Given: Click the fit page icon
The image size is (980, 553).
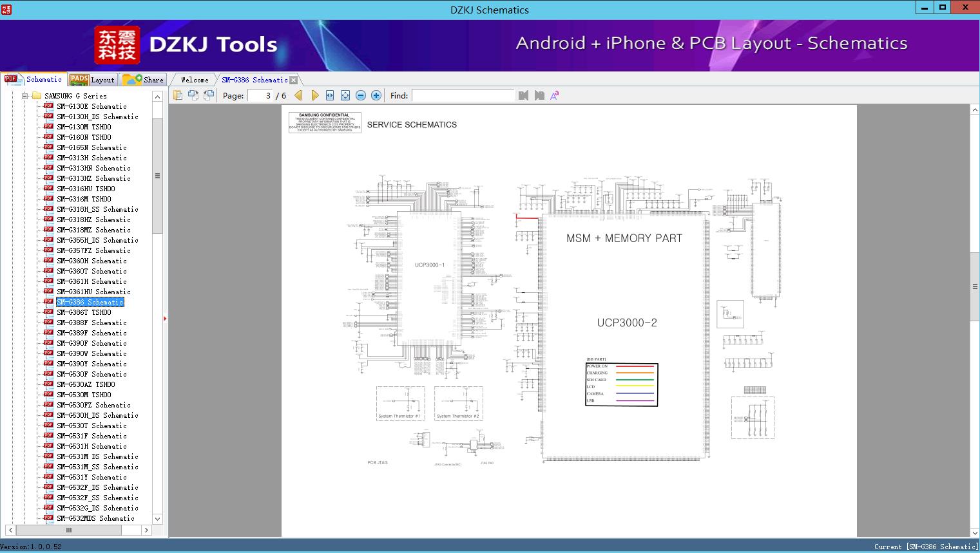Looking at the screenshot, I should click(345, 95).
